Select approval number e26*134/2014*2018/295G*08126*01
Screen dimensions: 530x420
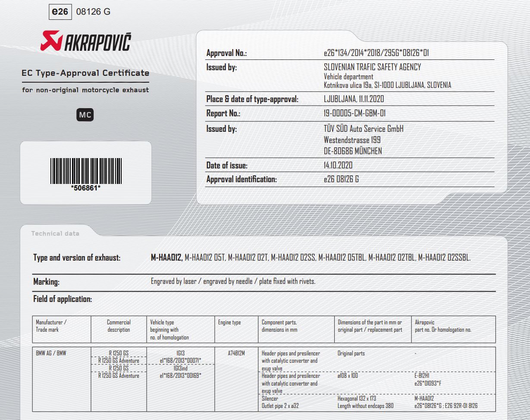click(x=376, y=54)
